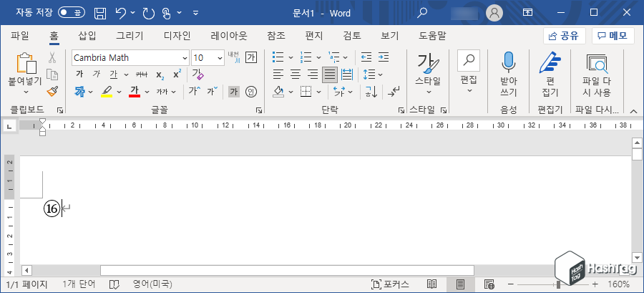644x293 pixels.
Task: Switch to Read Mode view
Action: 431,284
